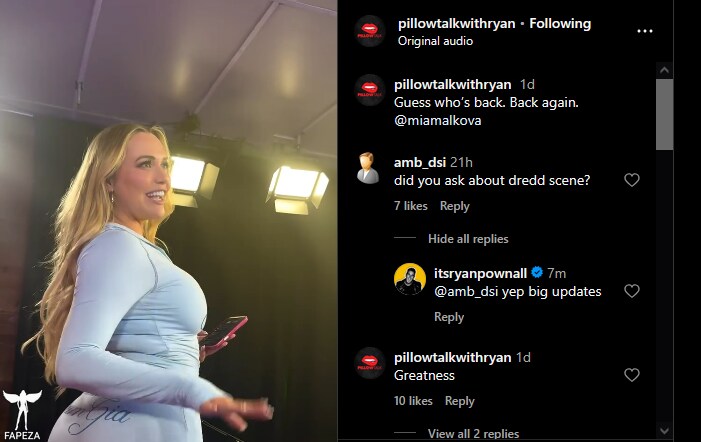Click pillowtalkwithryan avatar beside caption

370,90
